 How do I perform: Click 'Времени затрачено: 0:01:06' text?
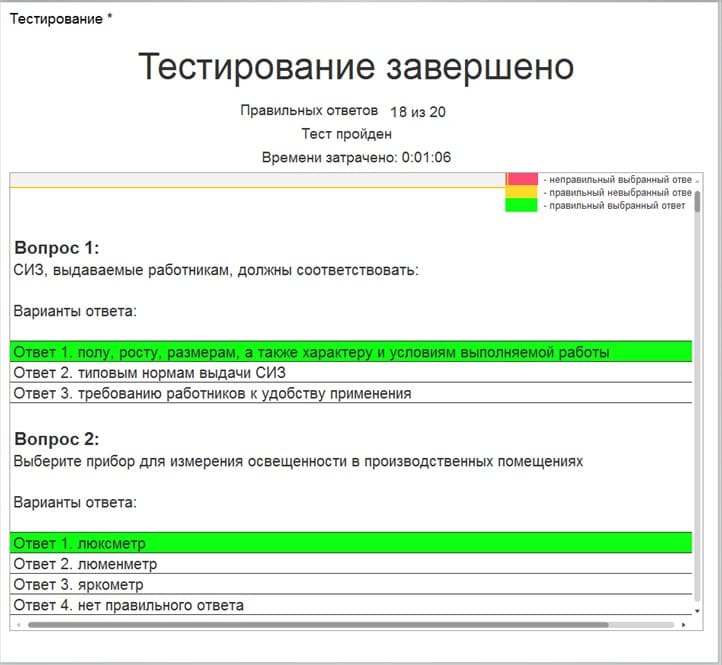pyautogui.click(x=356, y=158)
